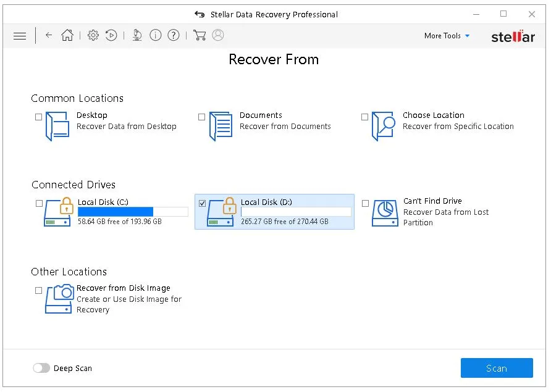Click the Help question mark icon
This screenshot has width=551, height=392.
coord(174,35)
